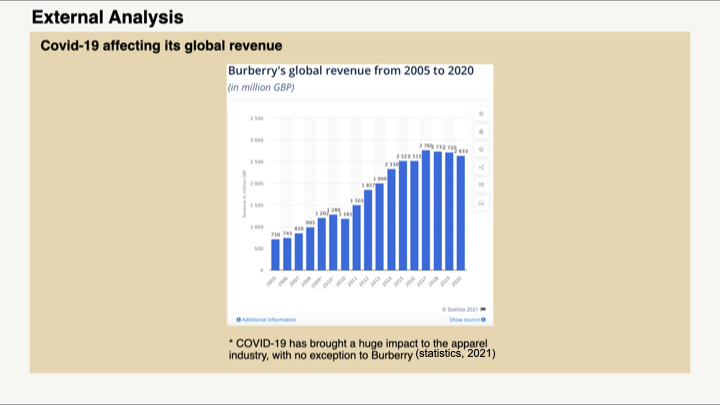Viewport: 720px width, 405px height.
Task: Click the 2014 bar labeled 2 330
Action: pos(391,219)
